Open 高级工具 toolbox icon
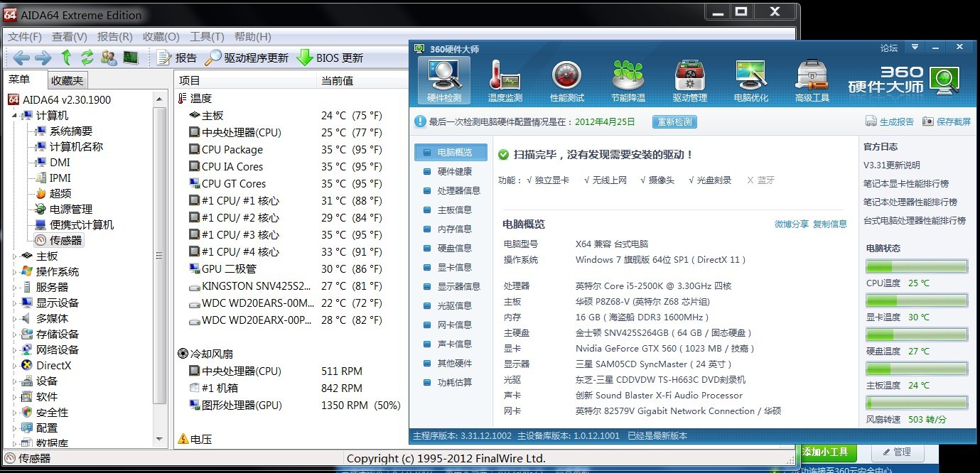 (x=812, y=80)
